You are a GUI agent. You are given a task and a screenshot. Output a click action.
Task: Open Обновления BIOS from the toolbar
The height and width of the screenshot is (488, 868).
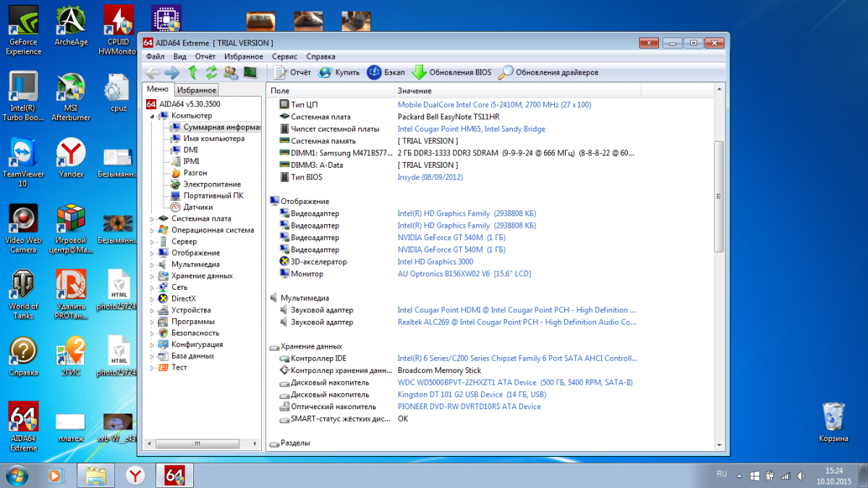pyautogui.click(x=452, y=72)
